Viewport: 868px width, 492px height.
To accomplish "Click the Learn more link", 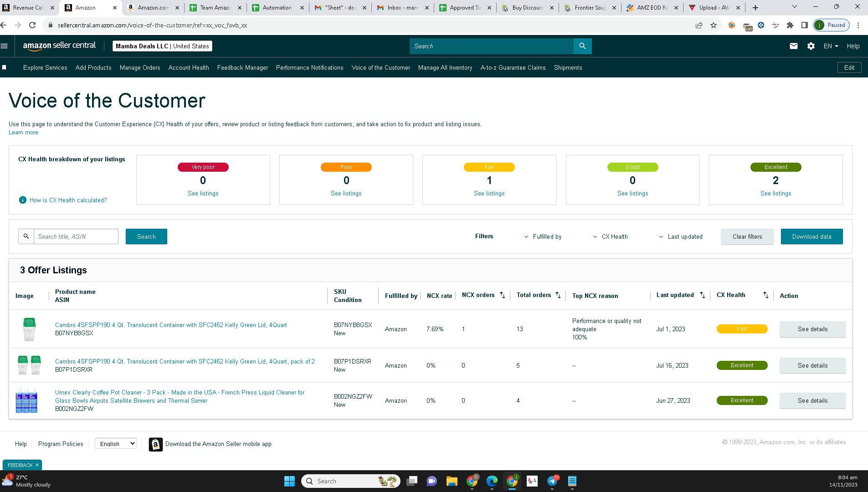I will coord(23,133).
